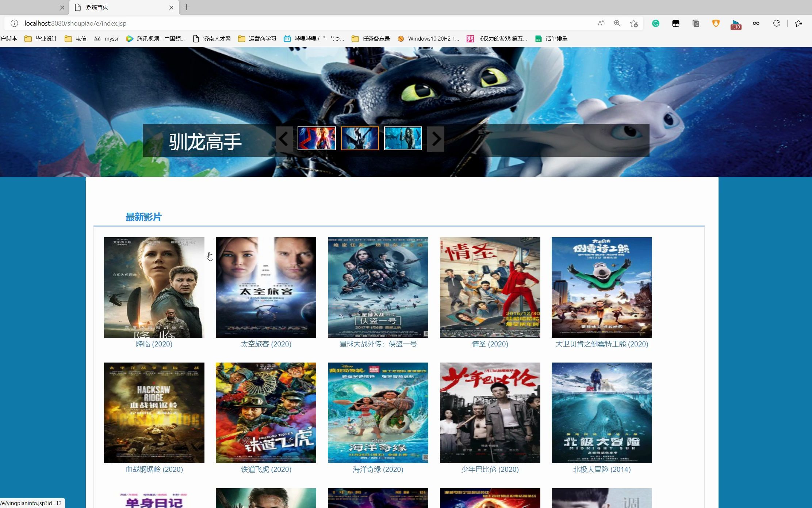This screenshot has height=508, width=812.
Task: Open the 星球大战外传：侠盗一号 title link
Action: pyautogui.click(x=378, y=344)
